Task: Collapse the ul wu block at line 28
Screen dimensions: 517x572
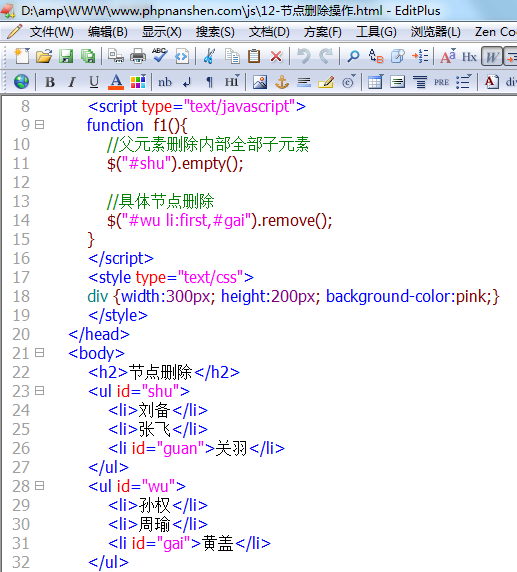Action: click(39, 486)
